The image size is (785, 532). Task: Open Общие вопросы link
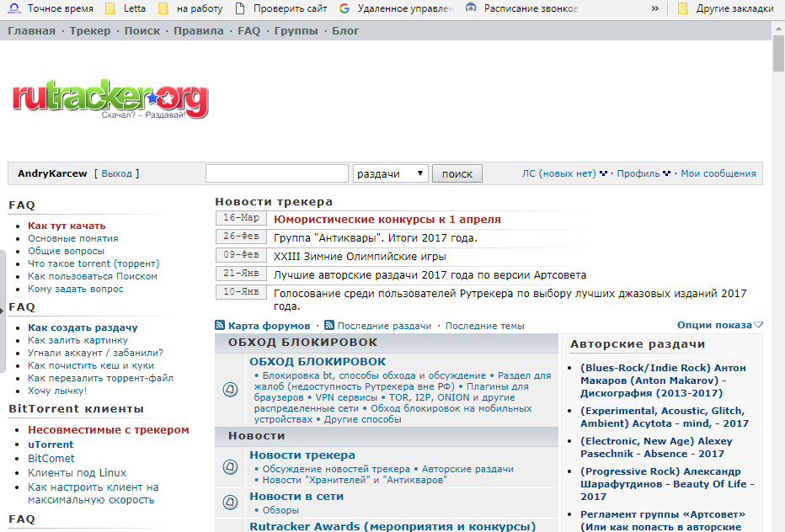(66, 251)
